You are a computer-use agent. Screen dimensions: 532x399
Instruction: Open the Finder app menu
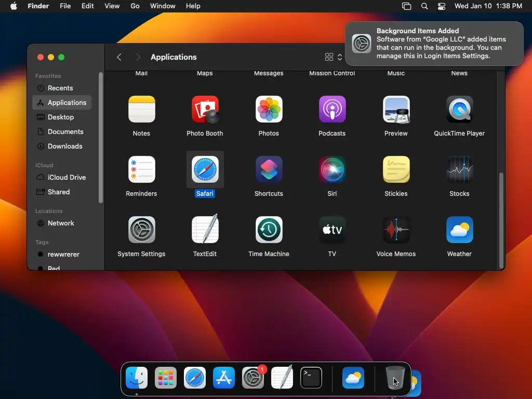click(x=38, y=6)
